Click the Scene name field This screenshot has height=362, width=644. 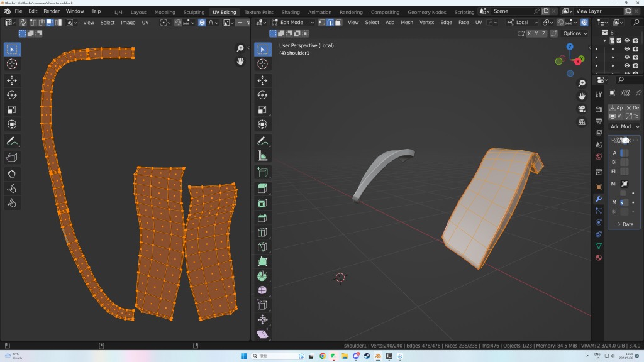(512, 11)
